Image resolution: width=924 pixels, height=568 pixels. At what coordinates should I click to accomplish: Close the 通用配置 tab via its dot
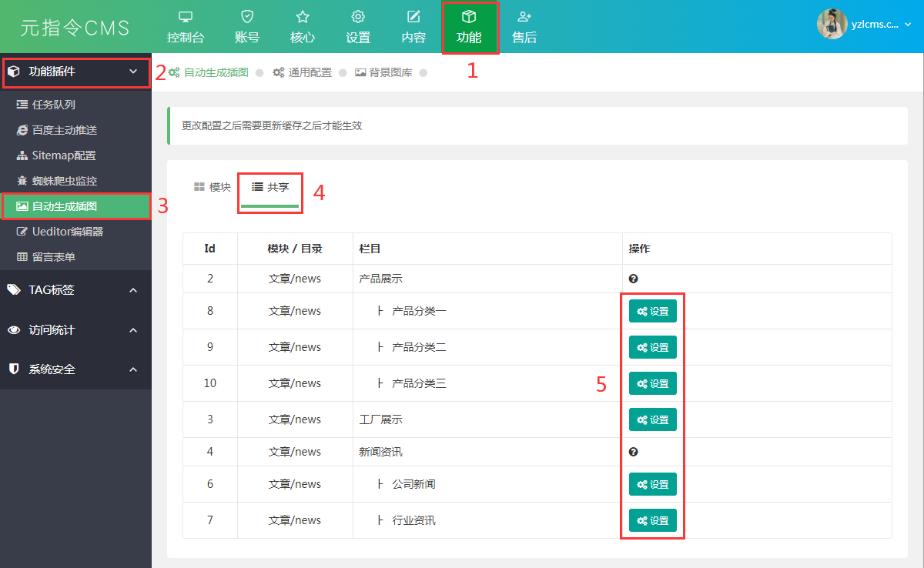click(343, 73)
